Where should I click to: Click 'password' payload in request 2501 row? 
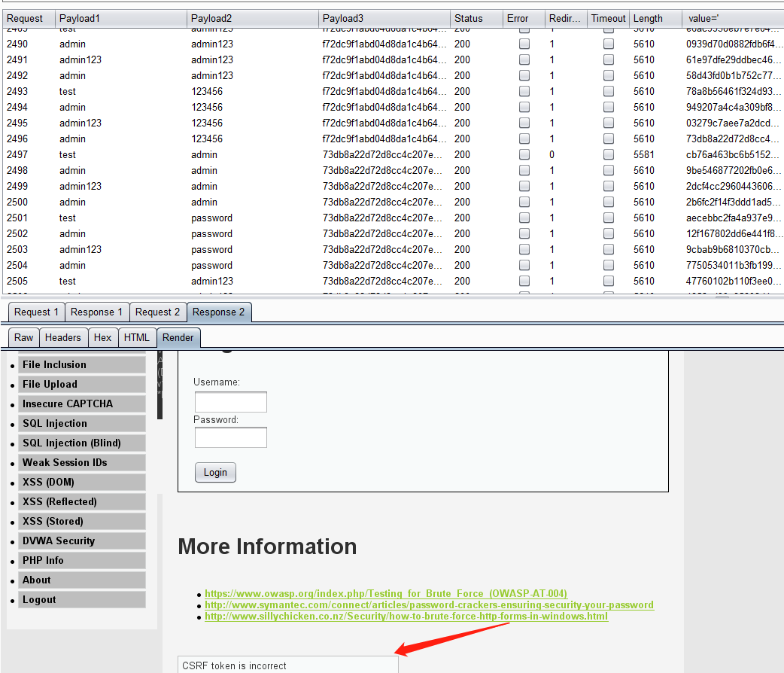pyautogui.click(x=211, y=218)
